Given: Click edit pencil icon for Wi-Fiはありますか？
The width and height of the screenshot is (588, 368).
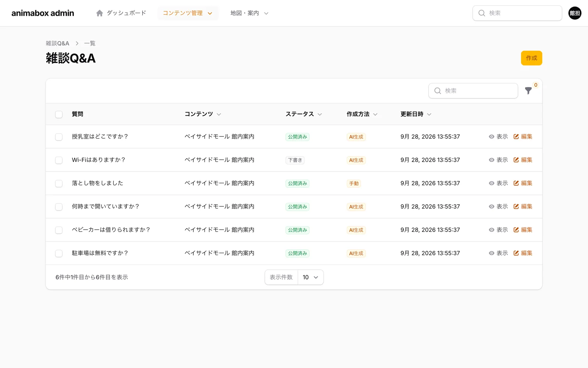Looking at the screenshot, I should pyautogui.click(x=516, y=160).
